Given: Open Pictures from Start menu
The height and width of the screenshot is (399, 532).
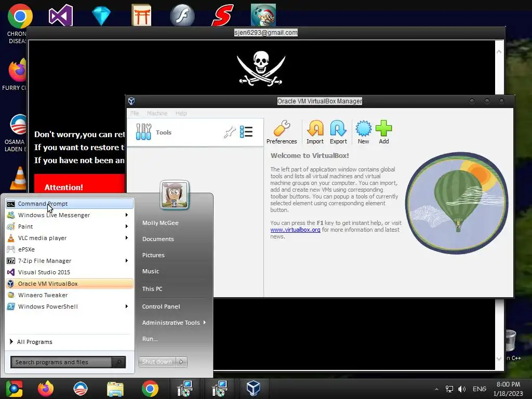Looking at the screenshot, I should [153, 255].
